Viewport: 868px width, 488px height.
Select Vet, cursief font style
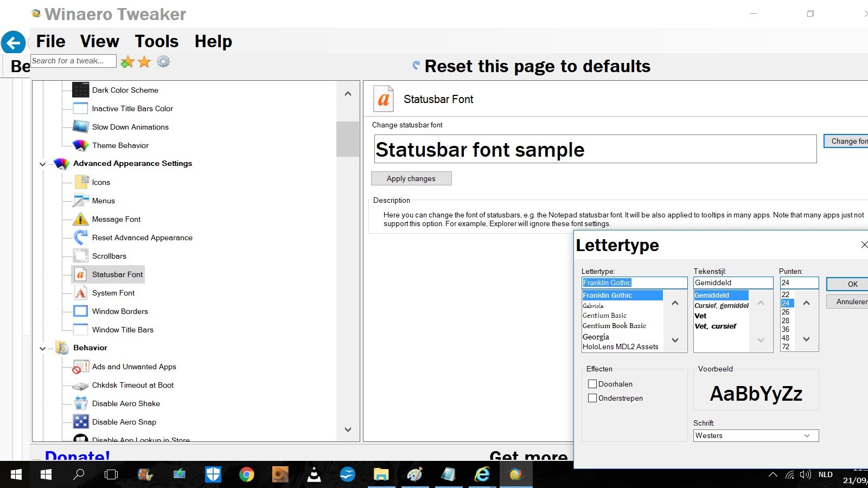716,326
